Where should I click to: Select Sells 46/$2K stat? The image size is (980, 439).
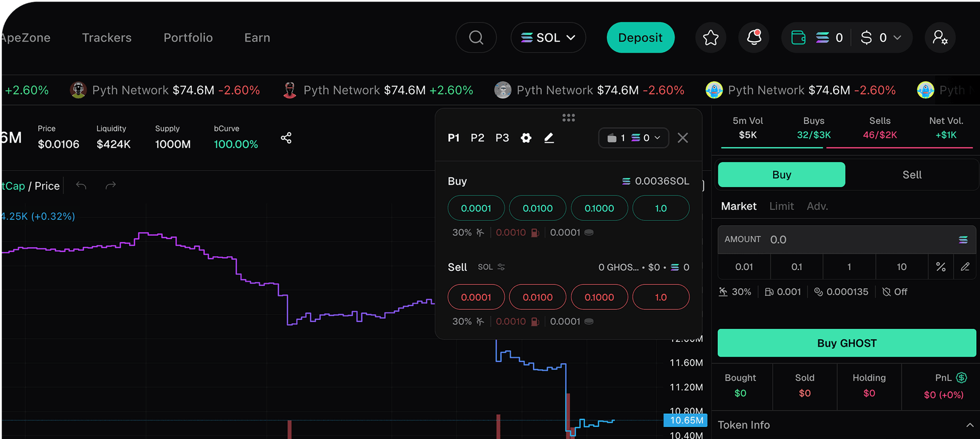(x=880, y=128)
